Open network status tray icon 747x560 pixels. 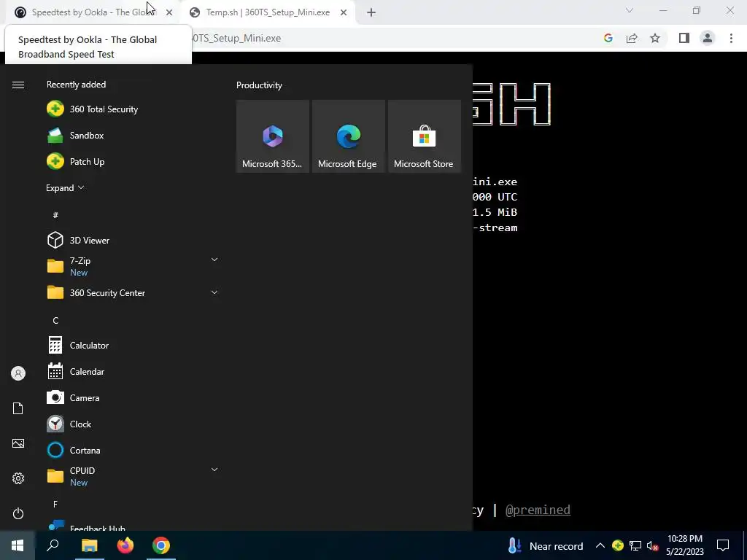coord(635,545)
